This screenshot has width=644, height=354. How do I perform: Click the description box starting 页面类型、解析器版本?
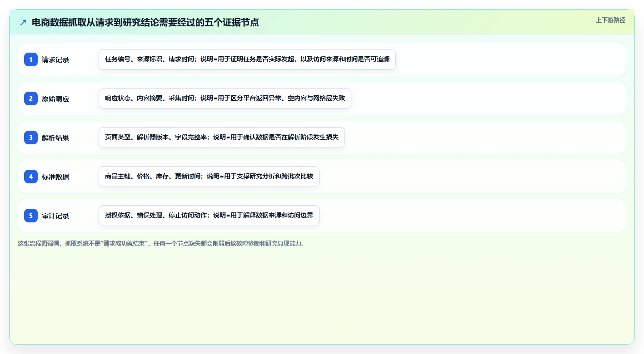222,138
